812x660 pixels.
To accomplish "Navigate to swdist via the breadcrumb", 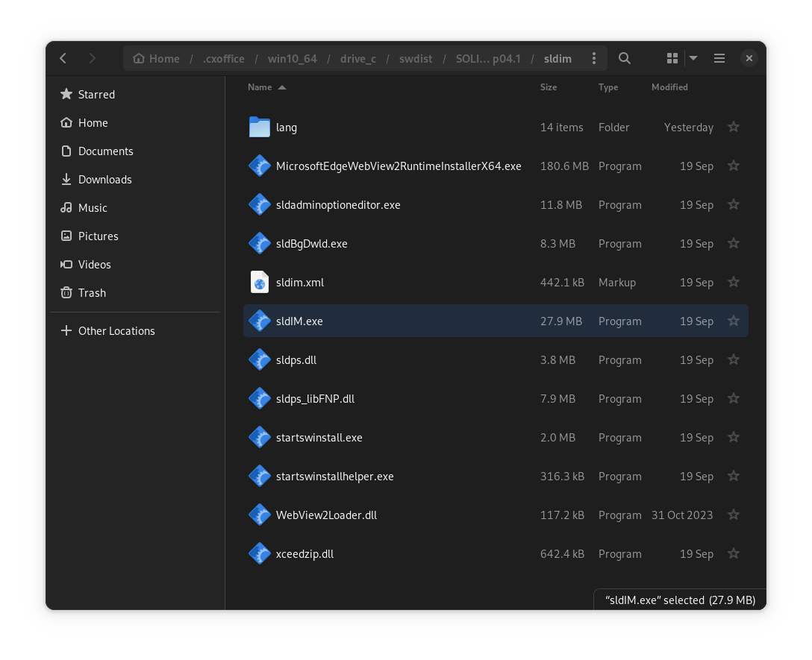I will tap(416, 58).
